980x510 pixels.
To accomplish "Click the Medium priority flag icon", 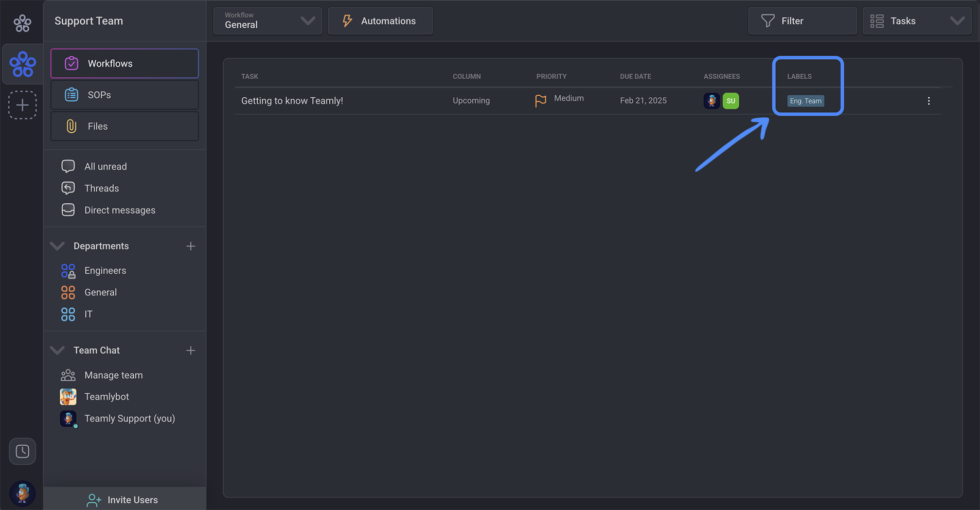I will (541, 101).
